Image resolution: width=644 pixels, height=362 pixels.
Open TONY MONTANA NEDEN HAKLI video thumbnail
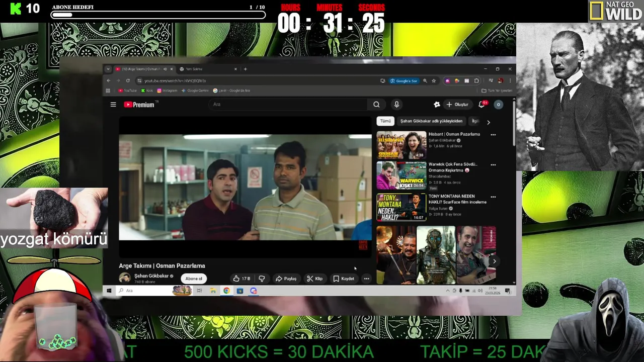click(x=401, y=207)
